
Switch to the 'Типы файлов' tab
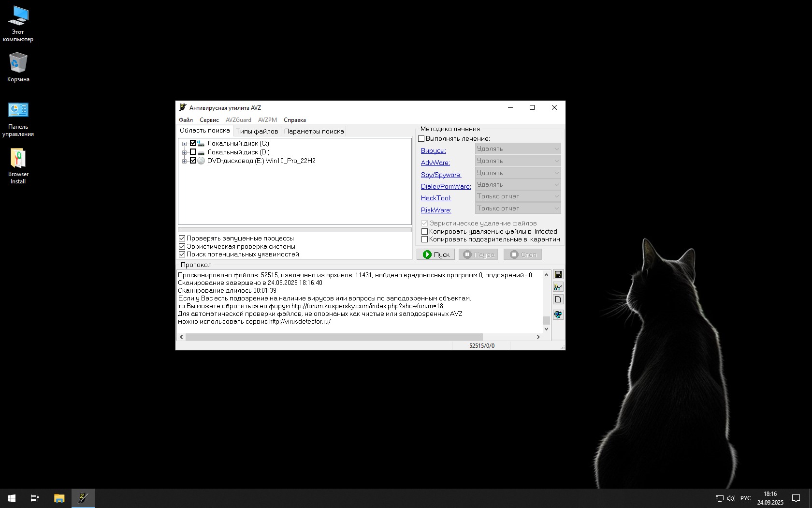[257, 131]
